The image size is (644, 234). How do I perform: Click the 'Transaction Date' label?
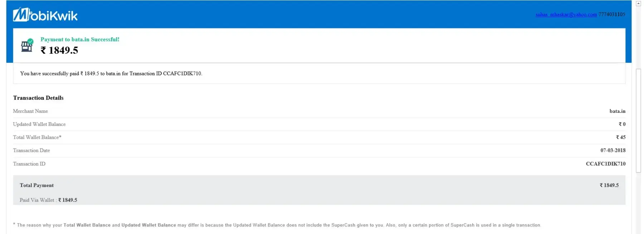tap(31, 151)
